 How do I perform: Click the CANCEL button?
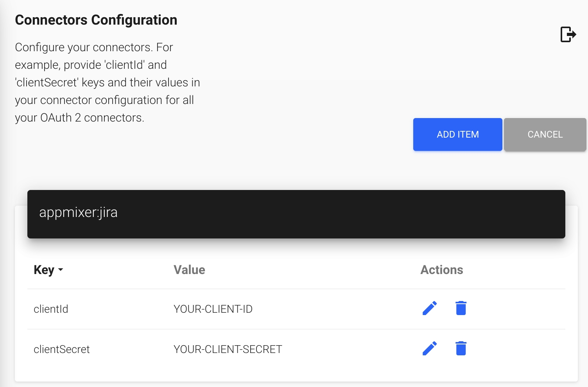[545, 134]
